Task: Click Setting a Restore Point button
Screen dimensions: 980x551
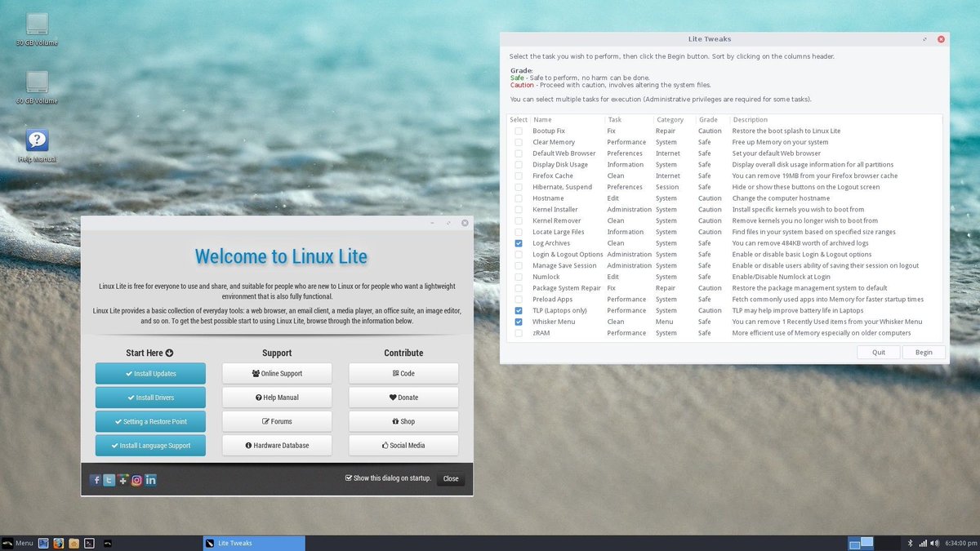Action: point(150,421)
